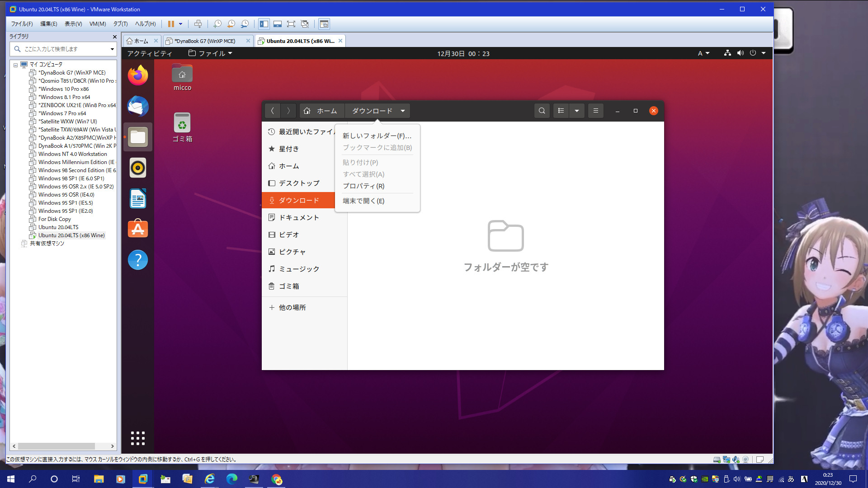Image resolution: width=868 pixels, height=488 pixels.
Task: Open the Help icon in the dock
Action: [x=138, y=260]
